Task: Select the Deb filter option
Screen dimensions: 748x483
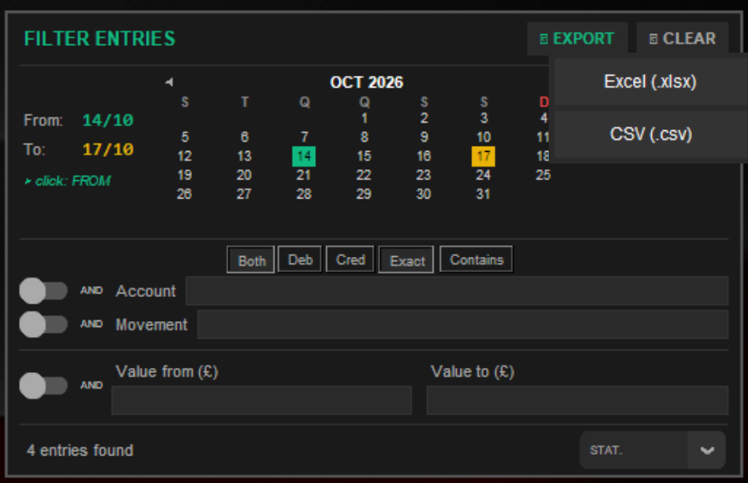Action: click(x=300, y=260)
